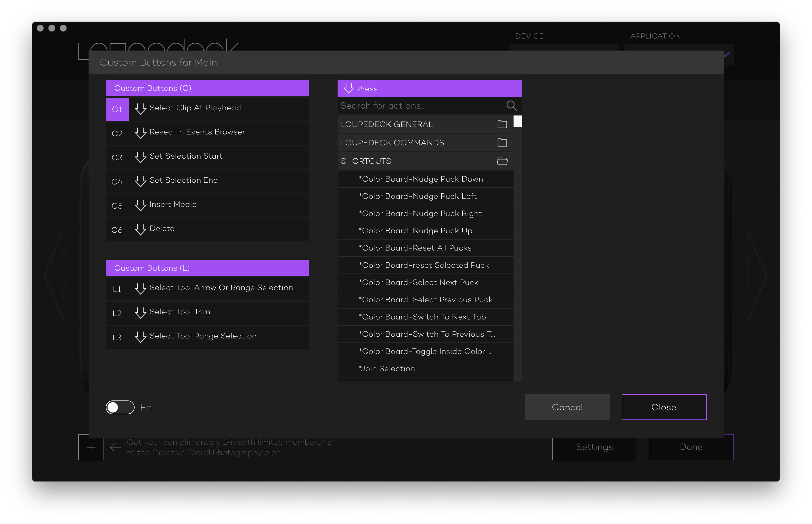Click press arrow icon beside Insert Media
This screenshot has height=524, width=812.
click(x=140, y=205)
